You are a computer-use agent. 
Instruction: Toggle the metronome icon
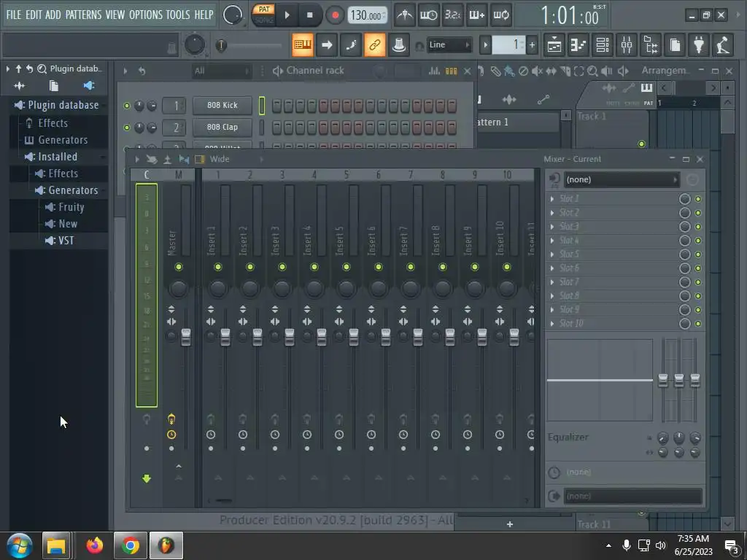pos(405,15)
